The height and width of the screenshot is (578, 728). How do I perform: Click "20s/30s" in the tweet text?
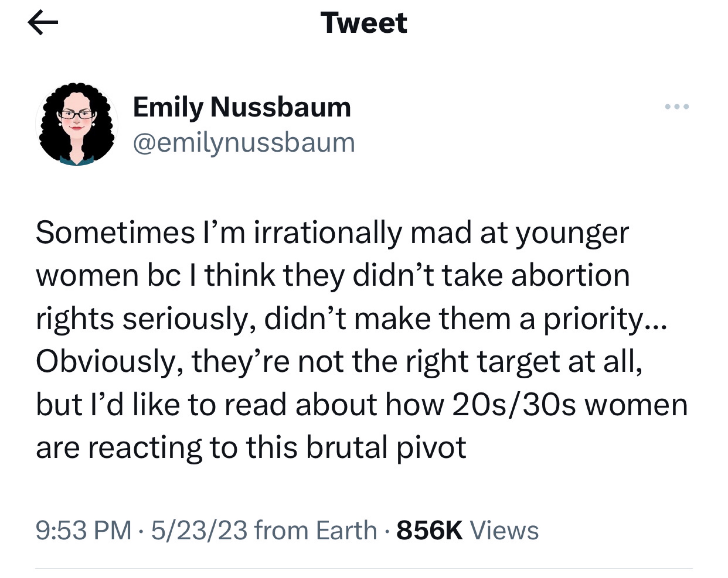click(x=514, y=405)
